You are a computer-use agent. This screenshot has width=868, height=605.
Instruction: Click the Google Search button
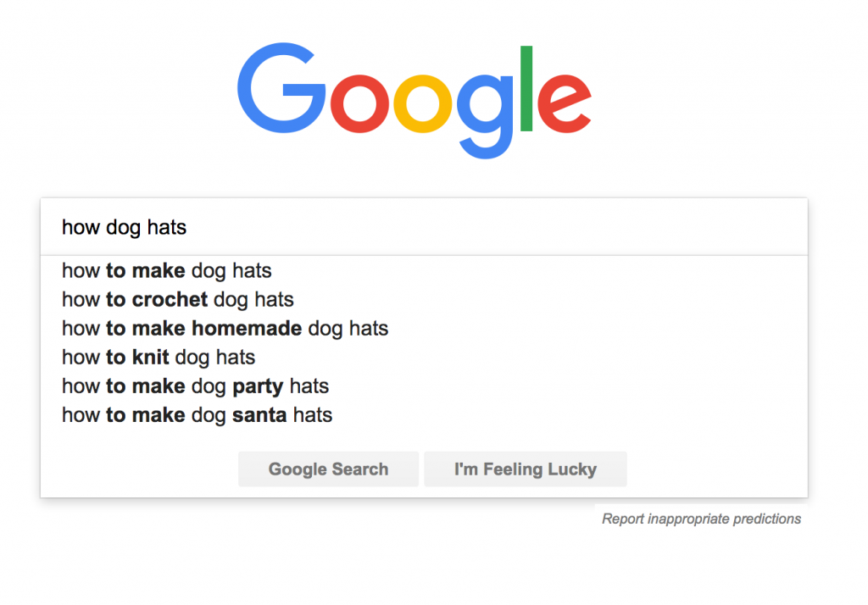point(328,469)
